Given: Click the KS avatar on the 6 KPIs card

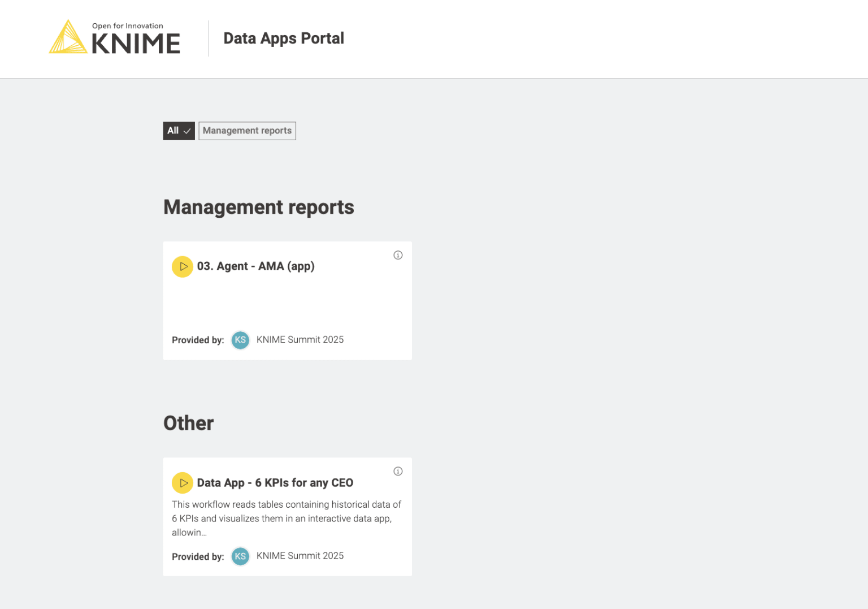Looking at the screenshot, I should click(x=241, y=556).
